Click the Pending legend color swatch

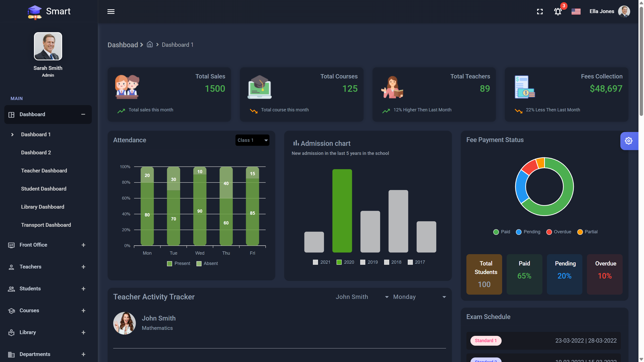(x=519, y=232)
